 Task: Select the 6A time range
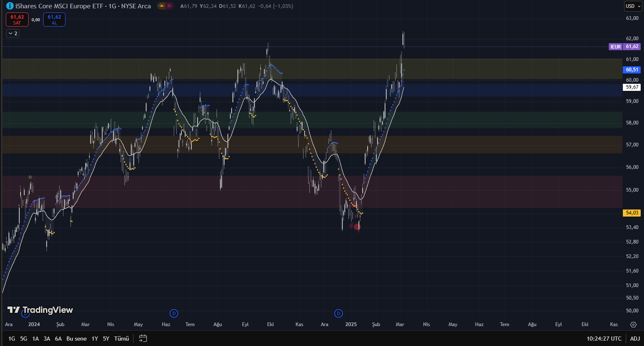coord(58,339)
